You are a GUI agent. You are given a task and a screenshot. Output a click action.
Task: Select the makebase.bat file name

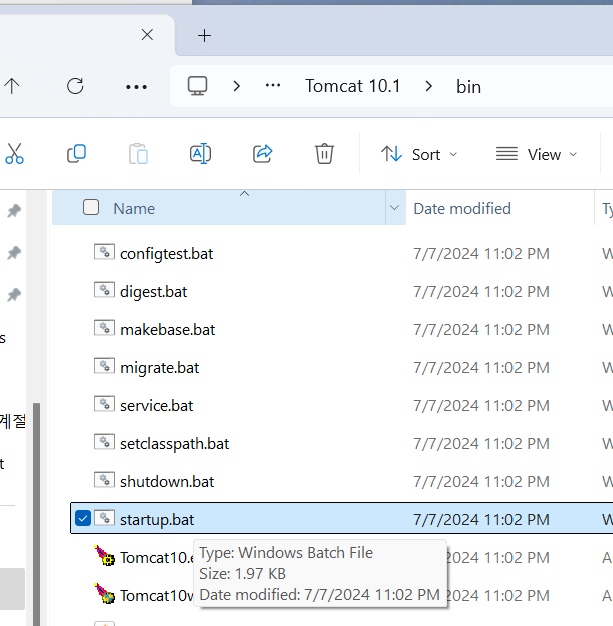point(167,330)
